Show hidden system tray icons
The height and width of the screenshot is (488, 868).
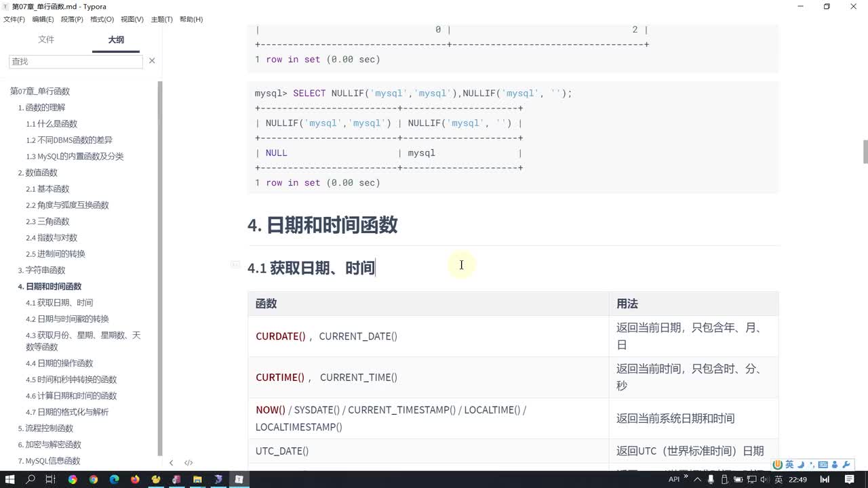[697, 479]
